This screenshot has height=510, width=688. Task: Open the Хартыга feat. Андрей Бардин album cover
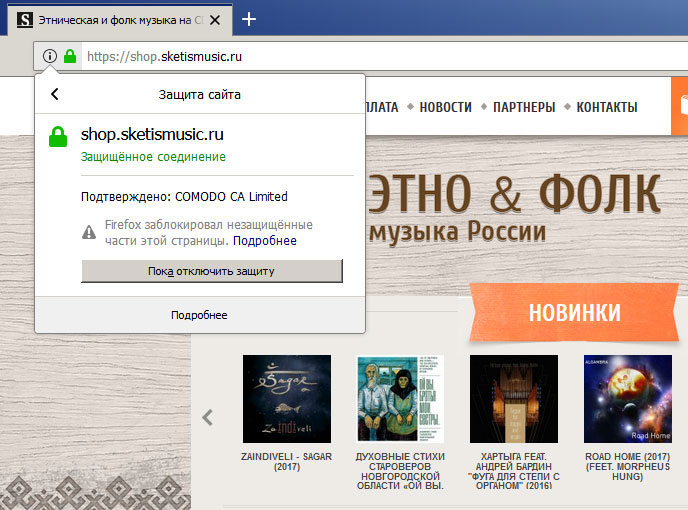pyautogui.click(x=514, y=399)
